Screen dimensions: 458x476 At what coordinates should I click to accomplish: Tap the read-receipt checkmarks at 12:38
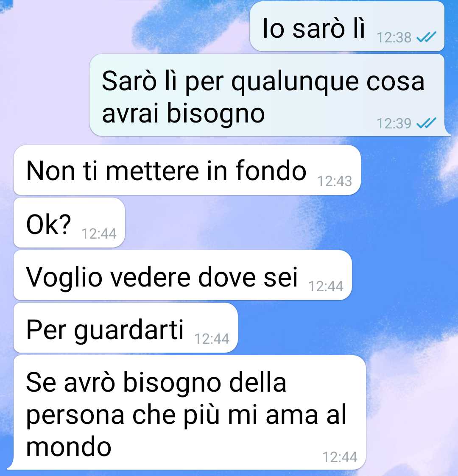pyautogui.click(x=427, y=37)
